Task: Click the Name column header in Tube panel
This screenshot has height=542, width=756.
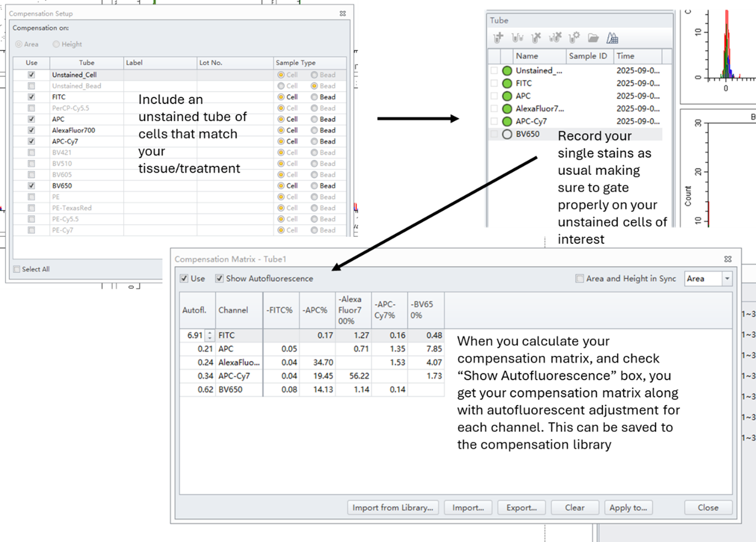Action: click(539, 56)
